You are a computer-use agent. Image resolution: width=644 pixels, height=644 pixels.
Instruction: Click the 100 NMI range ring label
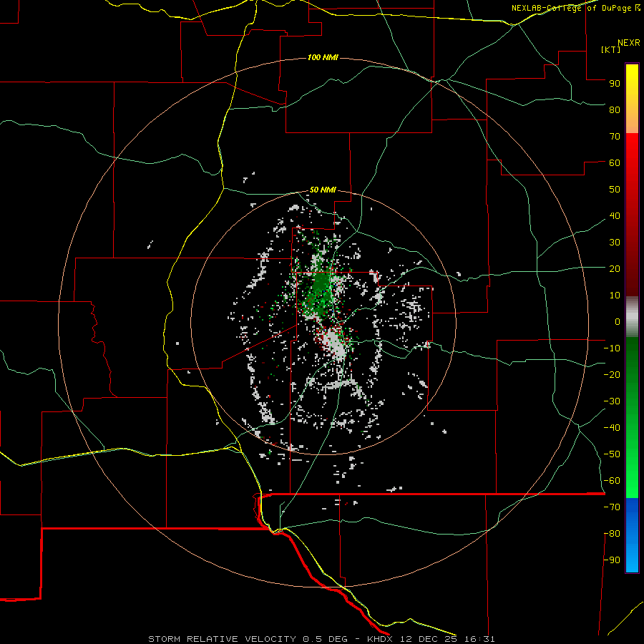point(323,57)
